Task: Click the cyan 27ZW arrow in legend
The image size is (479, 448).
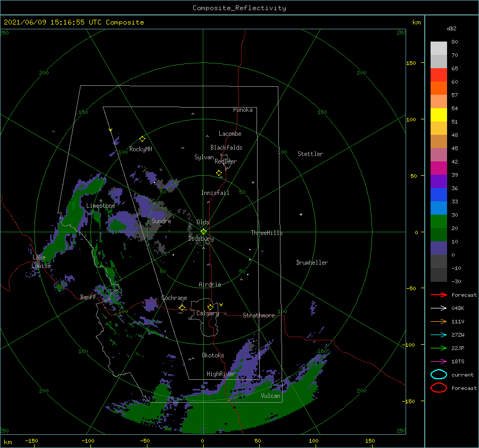Action: (439, 335)
